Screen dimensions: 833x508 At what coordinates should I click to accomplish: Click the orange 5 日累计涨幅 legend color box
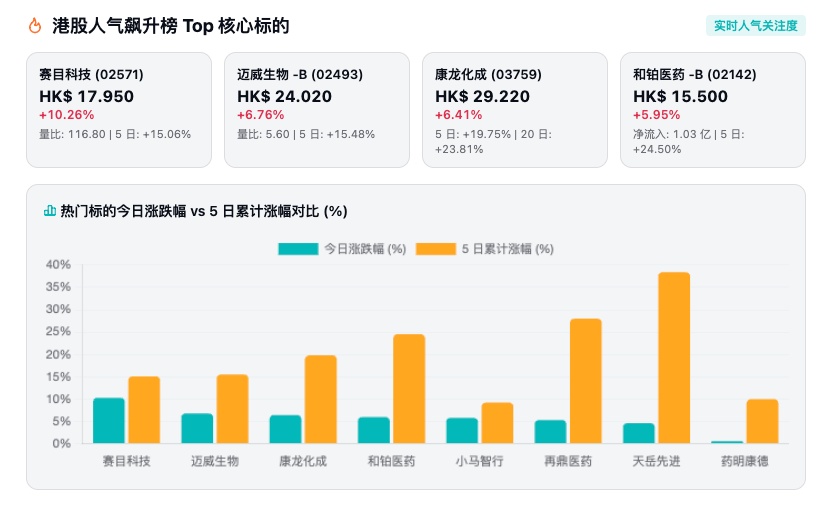tap(436, 249)
